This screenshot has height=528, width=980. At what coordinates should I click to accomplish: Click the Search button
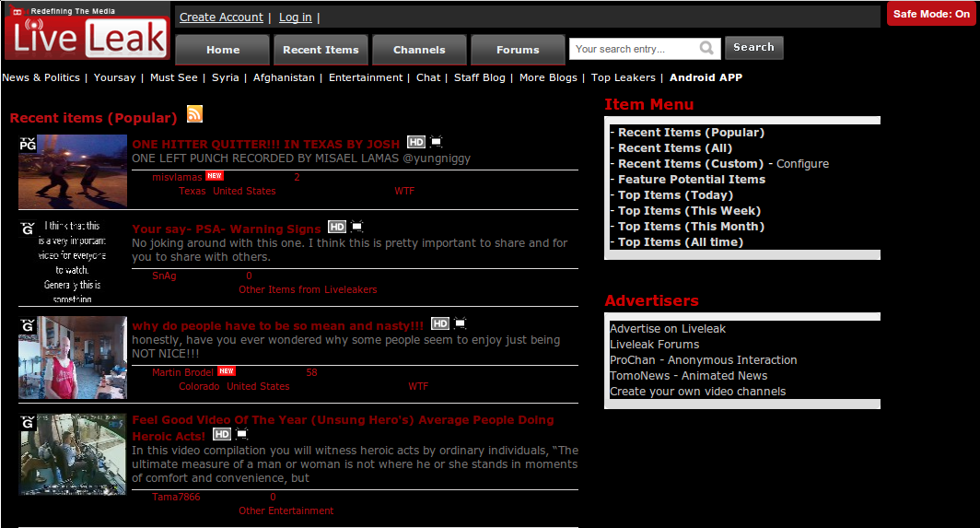point(753,48)
